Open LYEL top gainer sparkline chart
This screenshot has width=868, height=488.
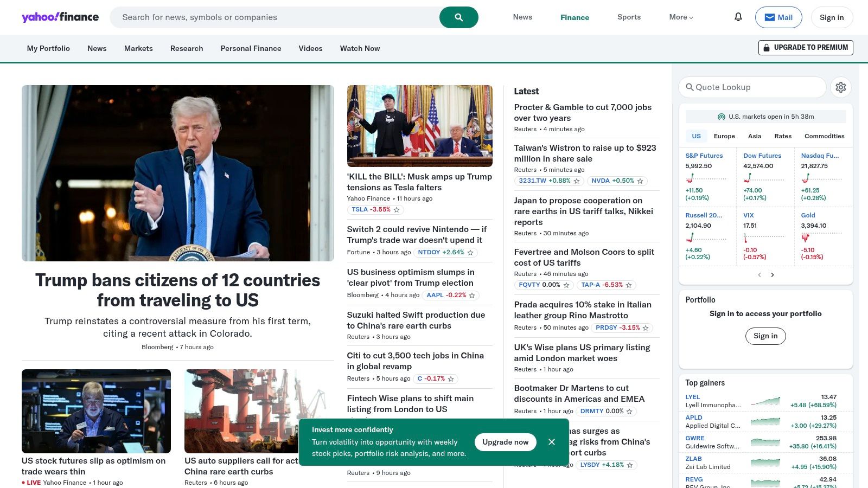765,401
